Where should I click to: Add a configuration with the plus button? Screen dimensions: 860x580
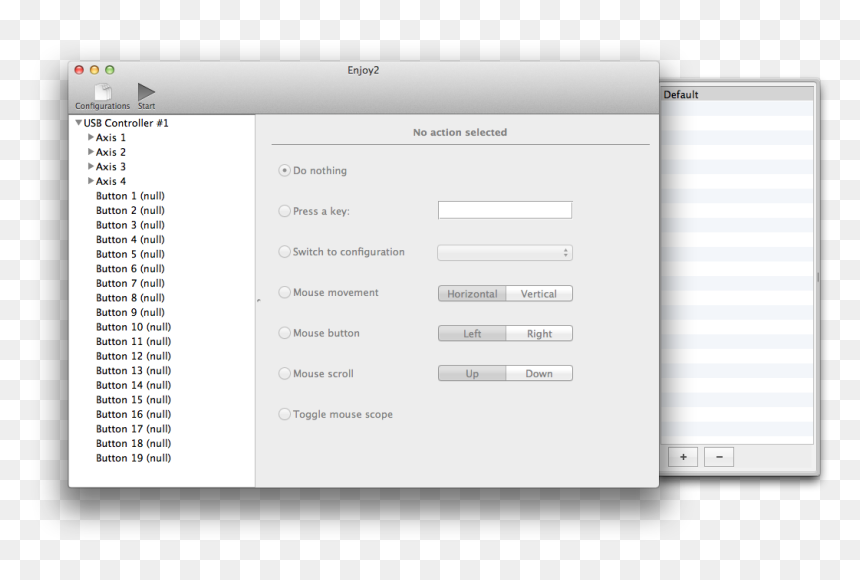point(683,457)
